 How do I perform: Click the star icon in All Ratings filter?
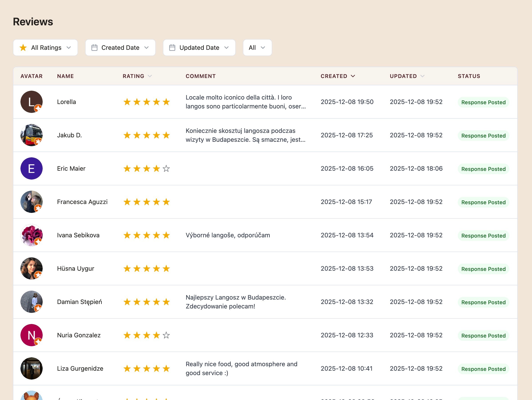click(23, 48)
